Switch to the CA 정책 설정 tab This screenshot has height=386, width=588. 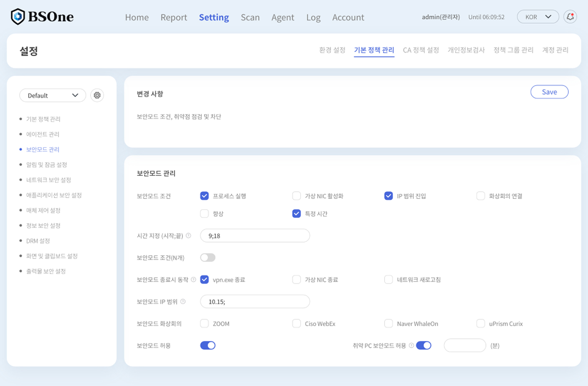click(421, 49)
